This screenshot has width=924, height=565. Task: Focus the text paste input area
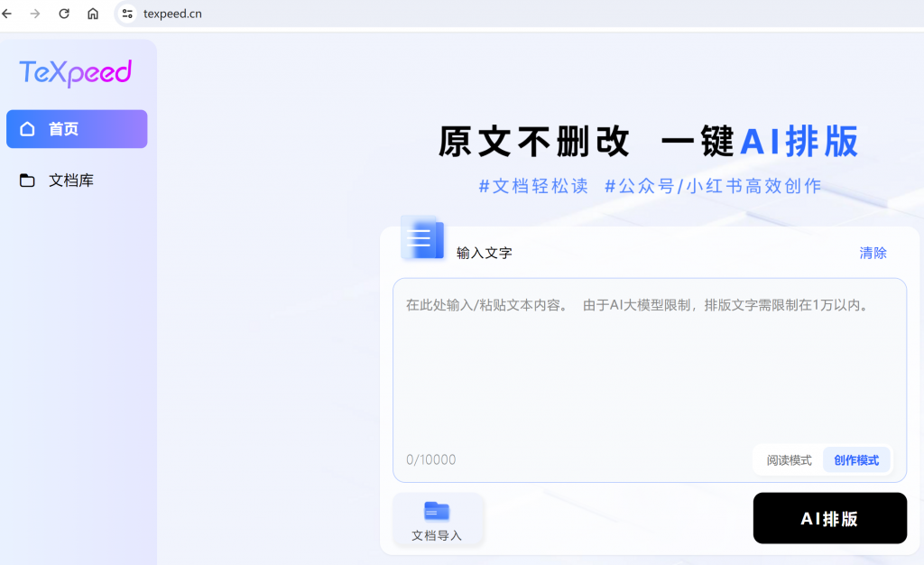tap(649, 370)
